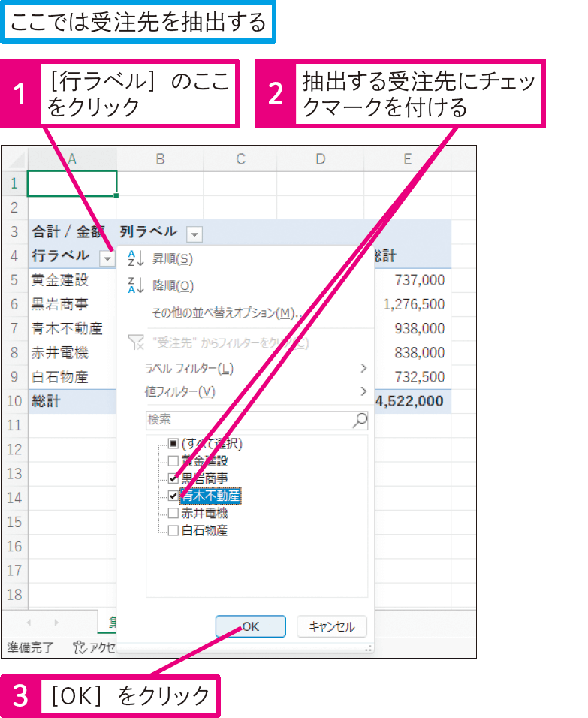Uncheck the 青木不動産 checkbox

[173, 496]
